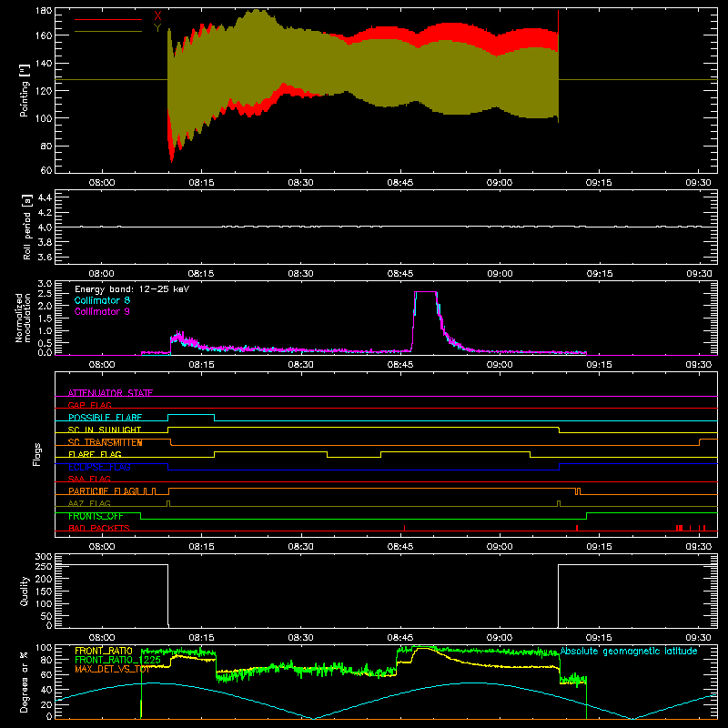This screenshot has height=728, width=728.
Task: Click the 3.6 tick on Roll period axis
Action: click(45, 257)
